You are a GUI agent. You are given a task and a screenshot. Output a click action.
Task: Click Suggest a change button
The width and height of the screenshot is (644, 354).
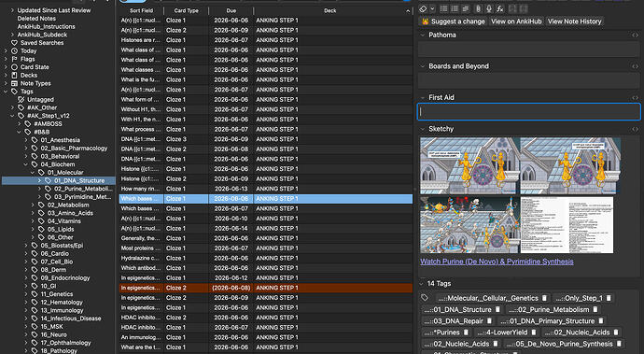click(x=453, y=21)
